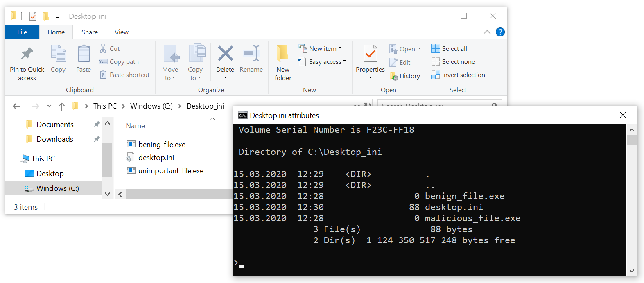Open the Share ribbon tab
The width and height of the screenshot is (644, 283).
coord(89,32)
